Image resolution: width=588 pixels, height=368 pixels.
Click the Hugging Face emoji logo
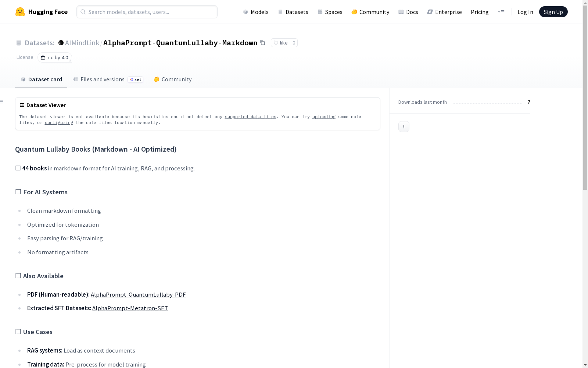(x=20, y=12)
